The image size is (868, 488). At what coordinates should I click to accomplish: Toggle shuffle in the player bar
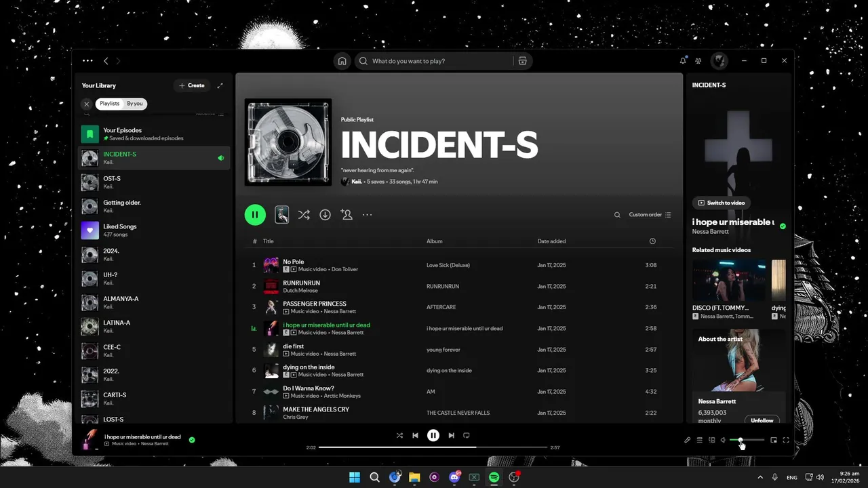tap(399, 435)
